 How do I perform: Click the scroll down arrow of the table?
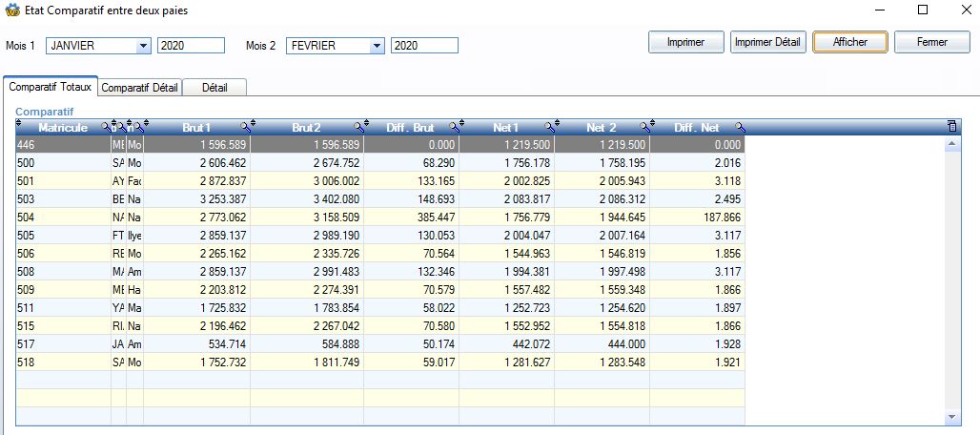tap(950, 417)
